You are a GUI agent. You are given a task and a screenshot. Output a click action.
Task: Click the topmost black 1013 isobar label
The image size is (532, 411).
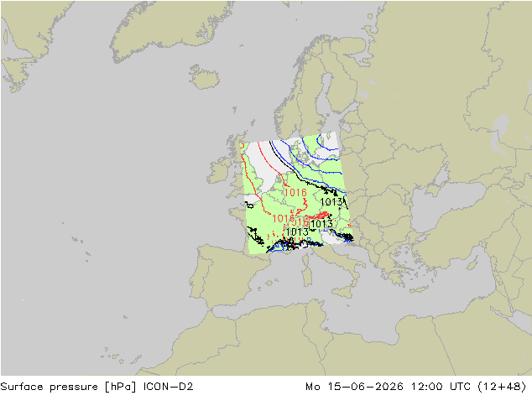[331, 202]
